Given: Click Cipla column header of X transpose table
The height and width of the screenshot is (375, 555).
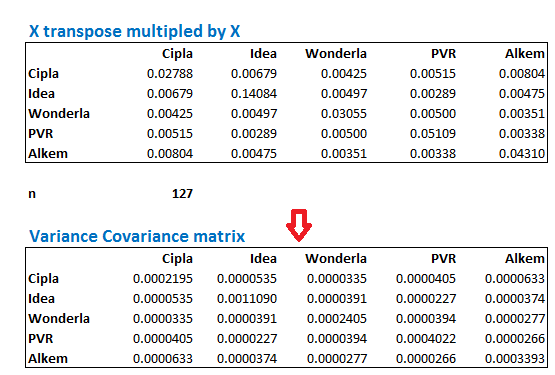Looking at the screenshot, I should click(x=177, y=54).
